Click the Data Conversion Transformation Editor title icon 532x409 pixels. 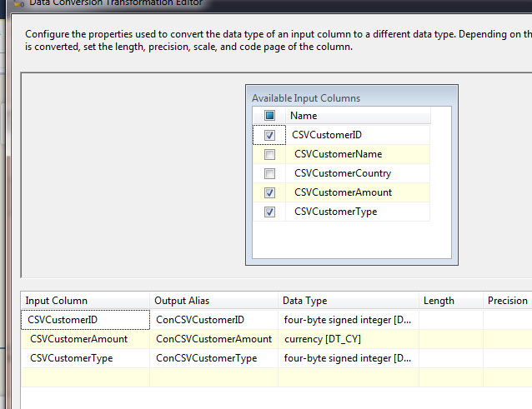pyautogui.click(x=19, y=3)
